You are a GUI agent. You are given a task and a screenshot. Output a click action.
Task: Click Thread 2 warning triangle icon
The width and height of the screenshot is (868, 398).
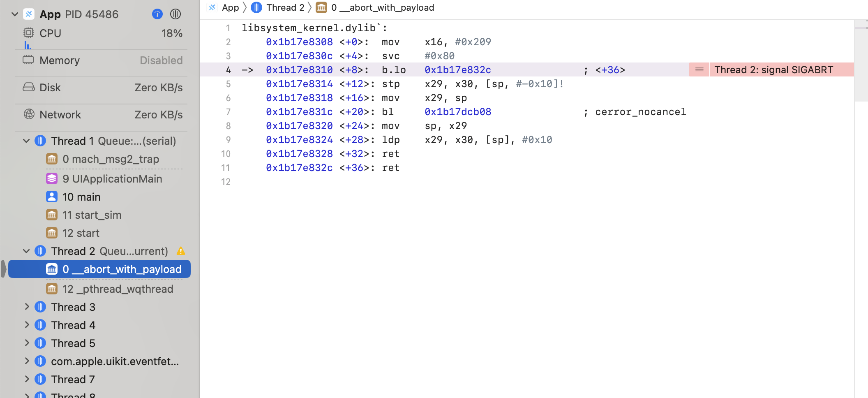point(180,251)
